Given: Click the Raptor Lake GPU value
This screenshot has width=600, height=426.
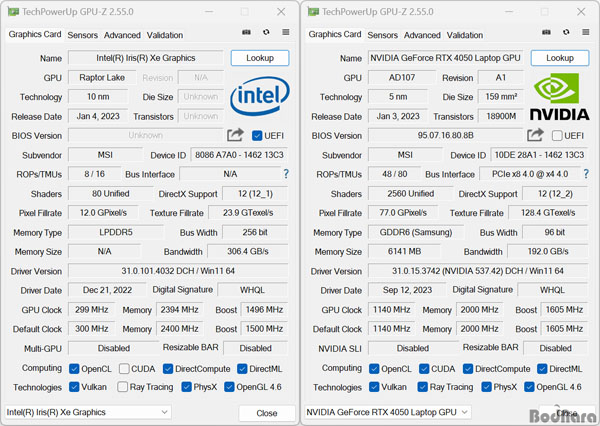Looking at the screenshot, I should 102,78.
